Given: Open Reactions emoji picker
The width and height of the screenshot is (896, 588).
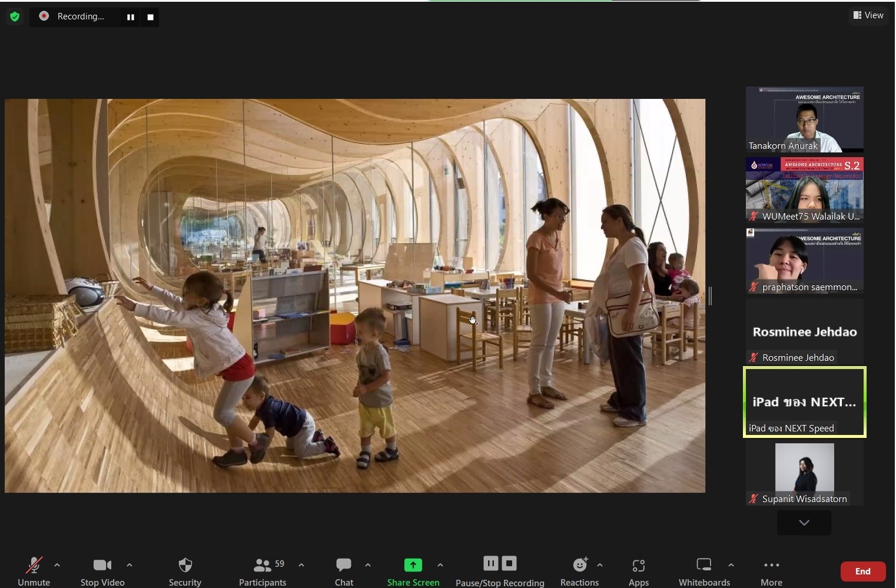Looking at the screenshot, I should 579,571.
